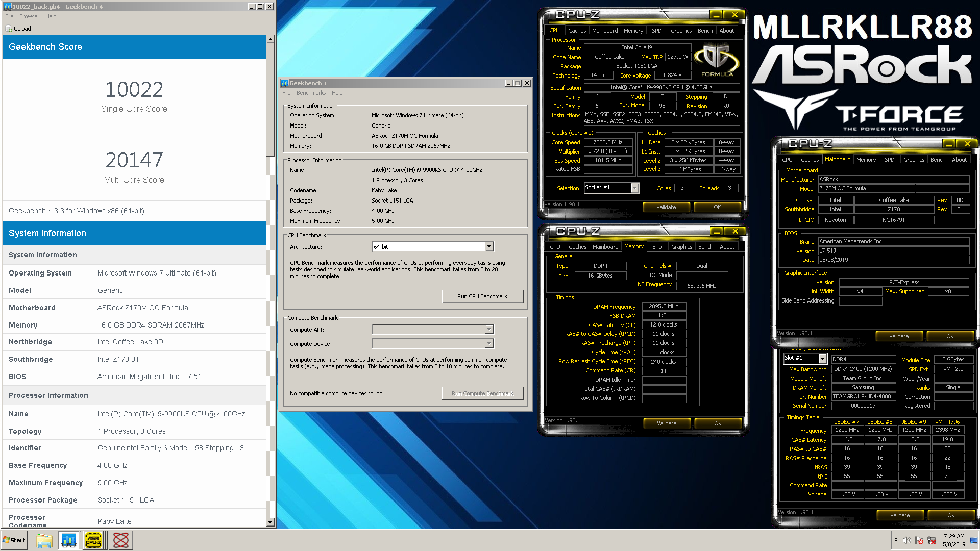Click OK in the Mainboard CPU-Z window

point(950,336)
